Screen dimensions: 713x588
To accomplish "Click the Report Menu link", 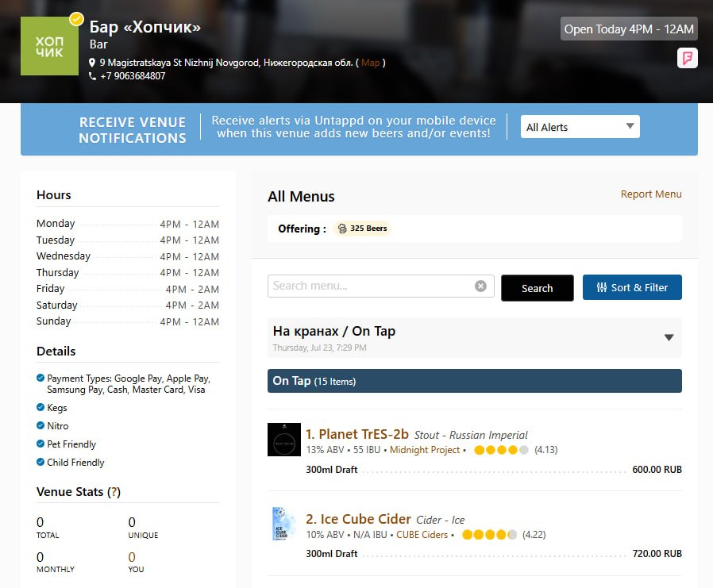I will 651,194.
